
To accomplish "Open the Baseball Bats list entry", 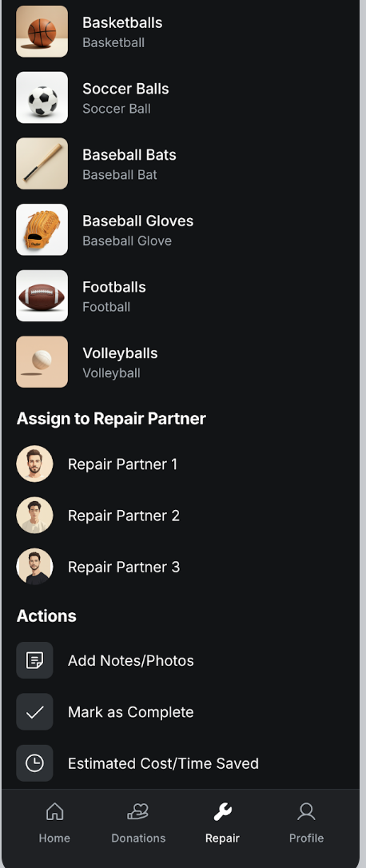I will tap(181, 164).
